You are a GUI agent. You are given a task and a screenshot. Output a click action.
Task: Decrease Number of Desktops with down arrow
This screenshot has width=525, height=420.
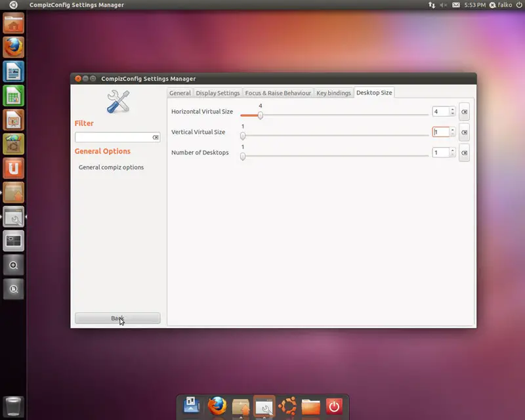452,155
